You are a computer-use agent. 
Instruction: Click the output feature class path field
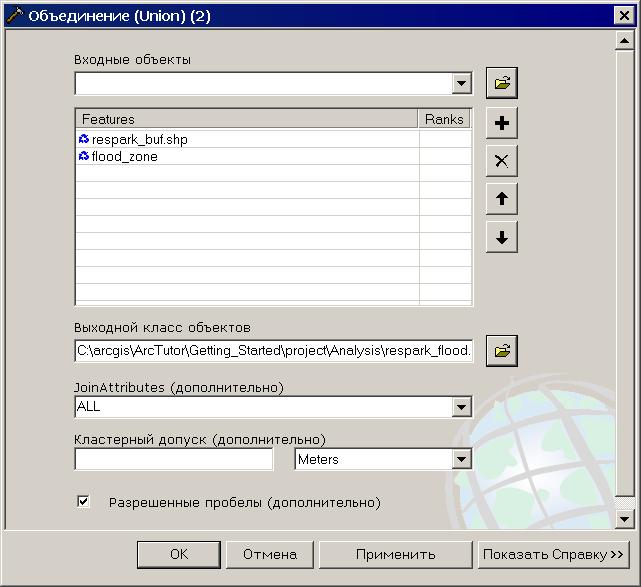click(x=274, y=351)
